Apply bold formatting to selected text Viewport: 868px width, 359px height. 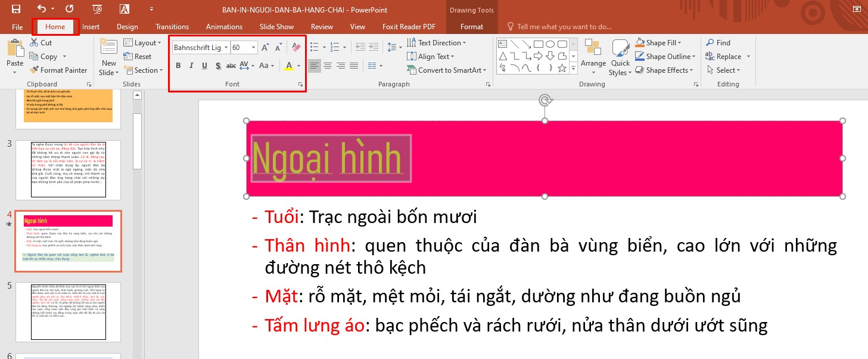pos(179,66)
